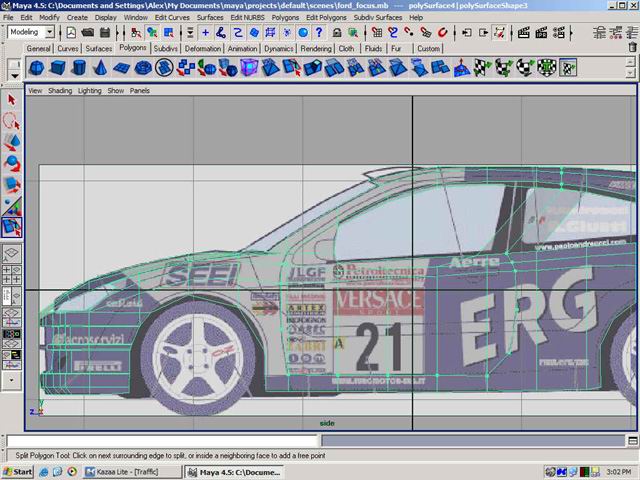The height and width of the screenshot is (480, 640).
Task: Open the viewport Shading menu
Action: tap(60, 90)
